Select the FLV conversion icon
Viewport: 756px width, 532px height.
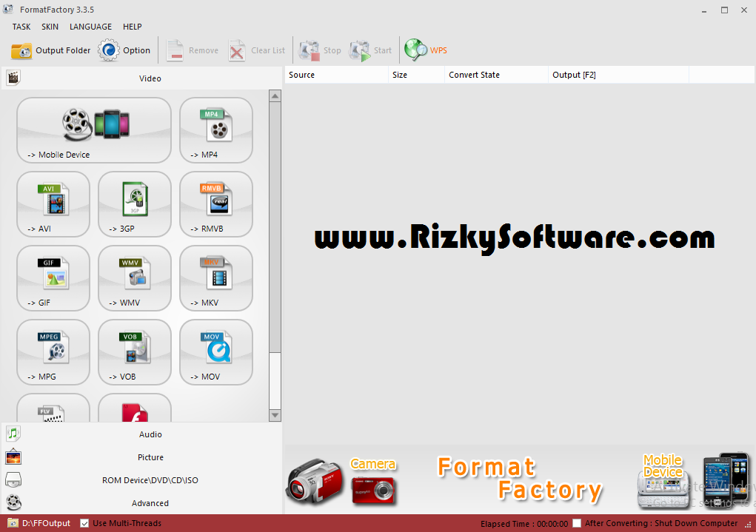pos(53,408)
